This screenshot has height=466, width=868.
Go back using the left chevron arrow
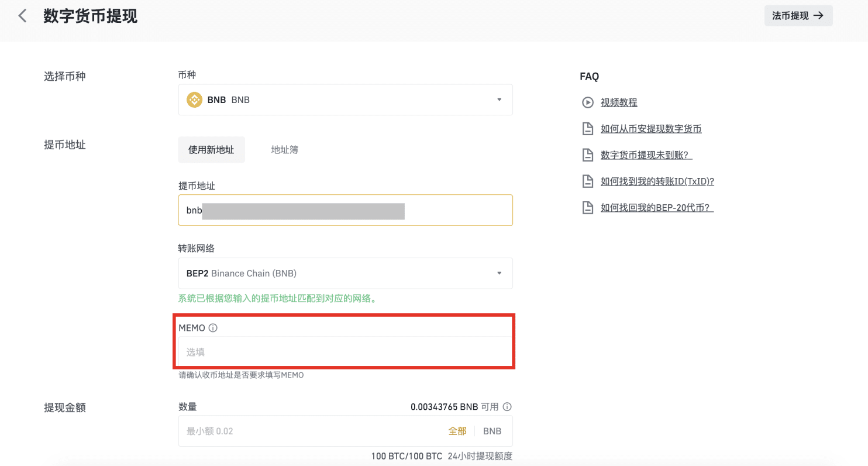[22, 16]
